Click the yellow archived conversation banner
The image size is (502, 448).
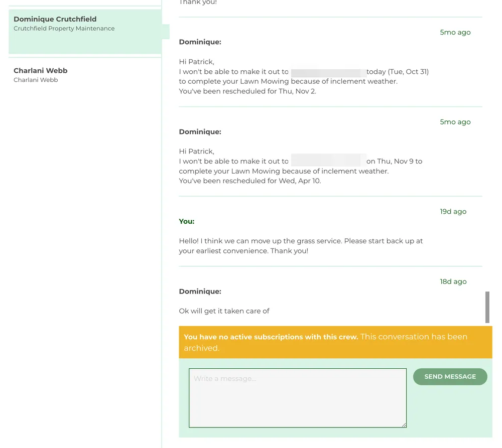coord(335,342)
